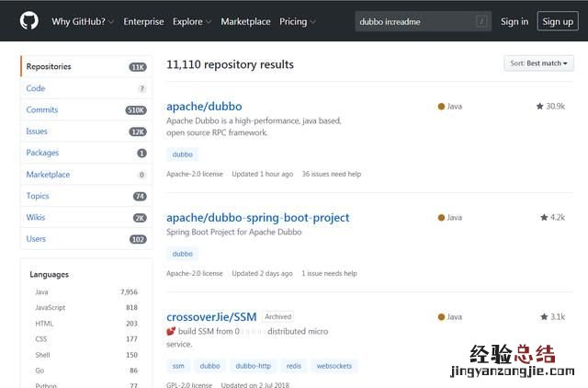Click Java language dot for apache/dubbo

[441, 107]
